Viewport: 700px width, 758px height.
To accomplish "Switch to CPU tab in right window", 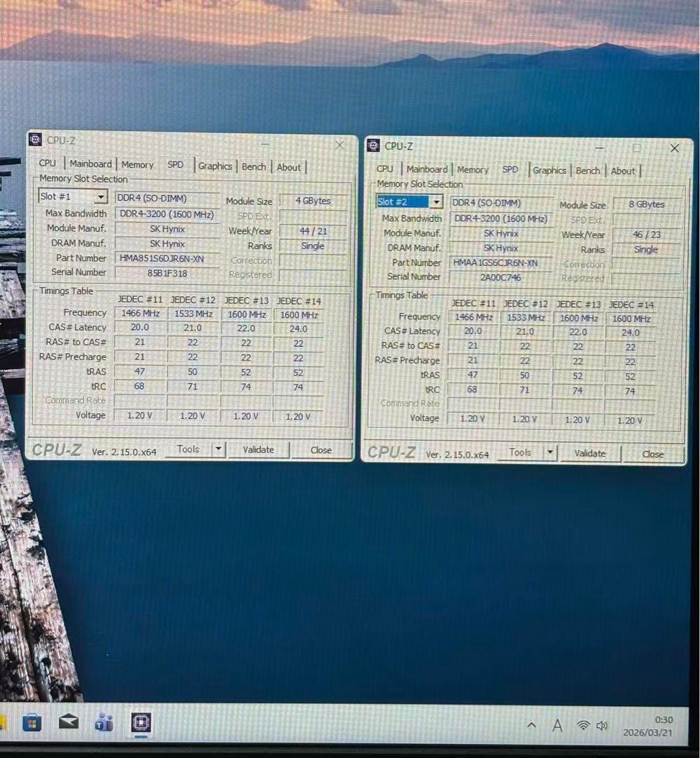I will click(384, 168).
